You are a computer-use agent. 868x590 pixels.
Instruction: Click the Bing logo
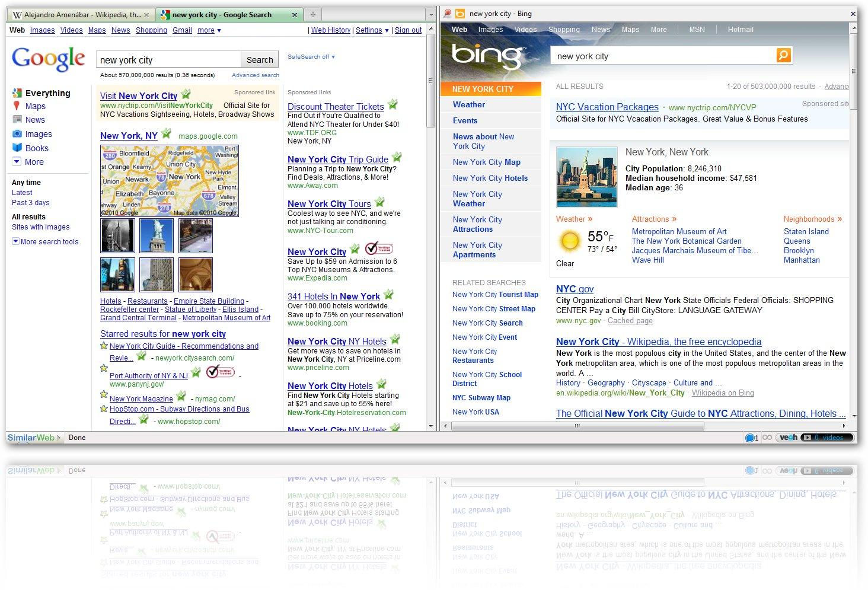point(488,55)
